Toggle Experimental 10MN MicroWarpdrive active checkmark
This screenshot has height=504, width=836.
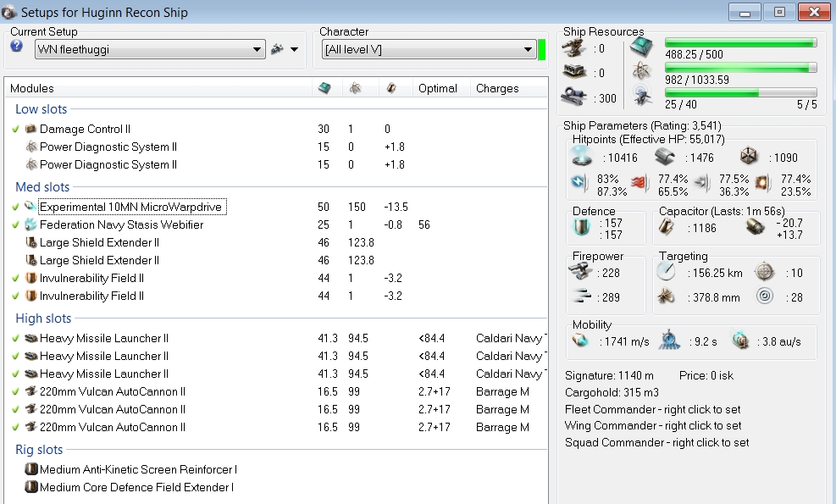[15, 207]
